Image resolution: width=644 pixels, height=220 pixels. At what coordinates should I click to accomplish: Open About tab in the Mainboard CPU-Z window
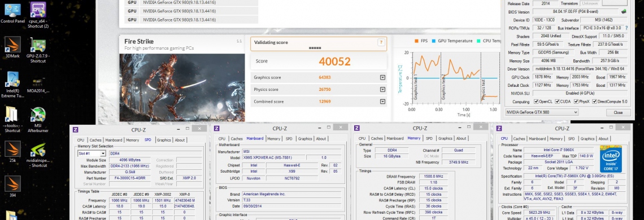[x=321, y=139]
